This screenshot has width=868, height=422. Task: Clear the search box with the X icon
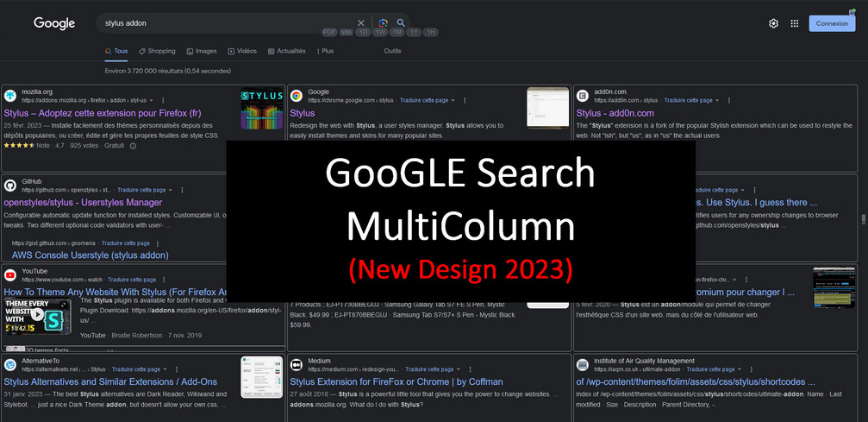point(361,22)
